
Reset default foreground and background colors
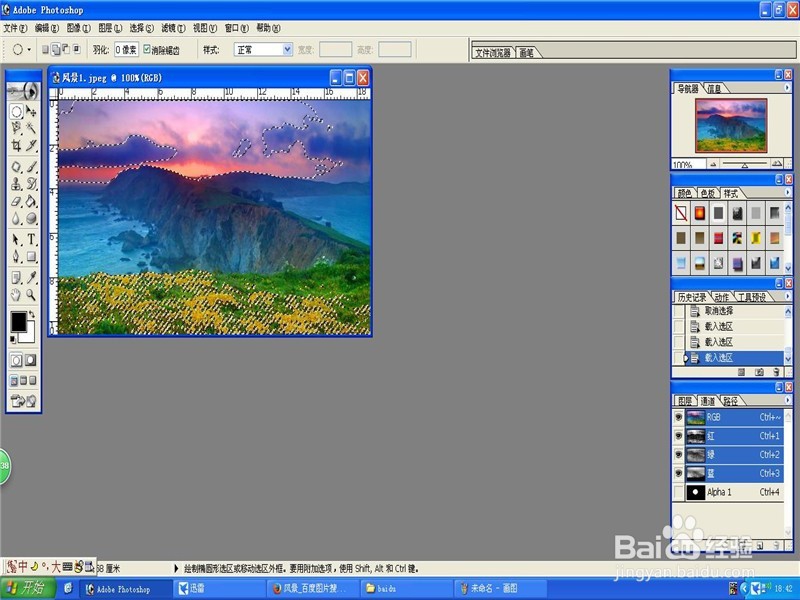click(x=13, y=339)
